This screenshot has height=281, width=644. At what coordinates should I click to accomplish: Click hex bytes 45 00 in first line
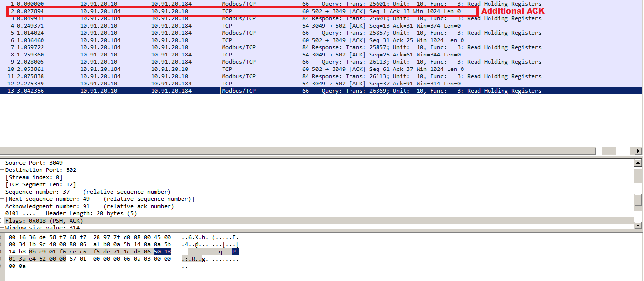coord(162,237)
